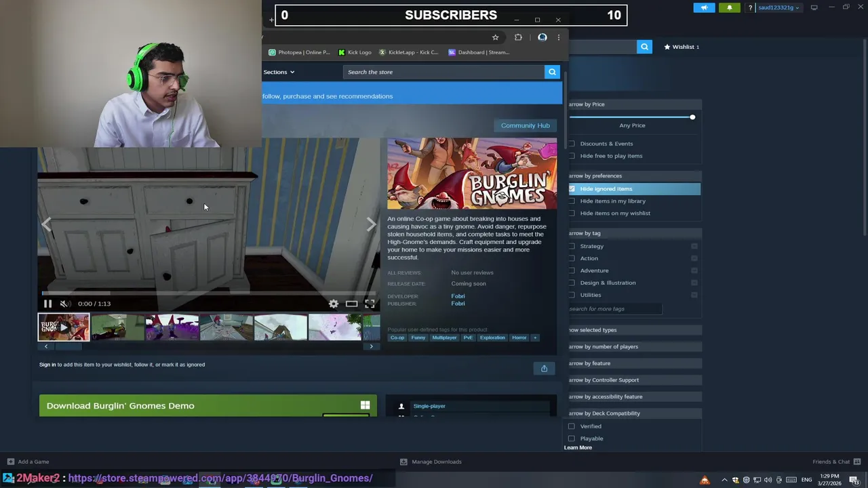The width and height of the screenshot is (868, 488).
Task: Select the Exploration tag
Action: [492, 338]
